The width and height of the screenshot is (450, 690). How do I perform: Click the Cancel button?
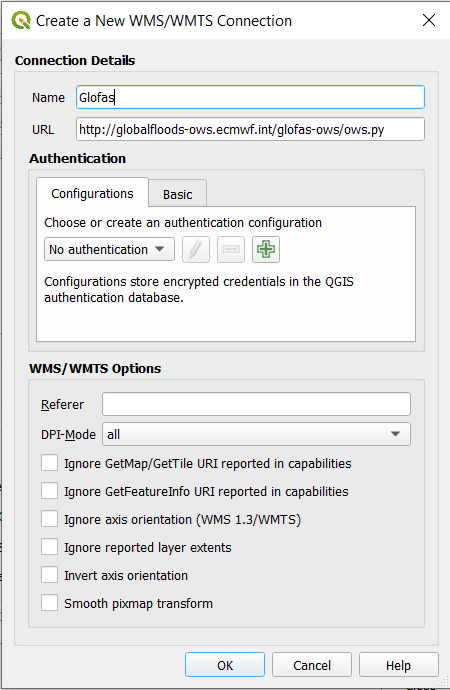312,665
